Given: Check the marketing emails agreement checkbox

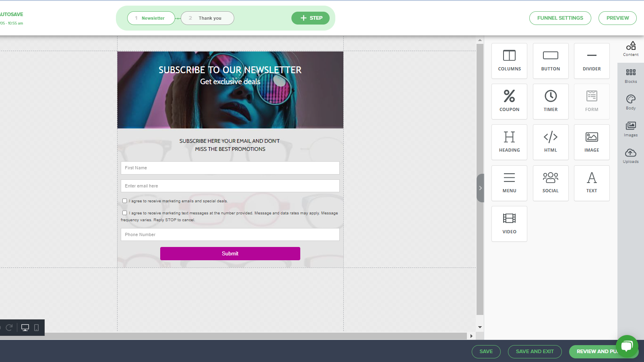Looking at the screenshot, I should pos(124,201).
